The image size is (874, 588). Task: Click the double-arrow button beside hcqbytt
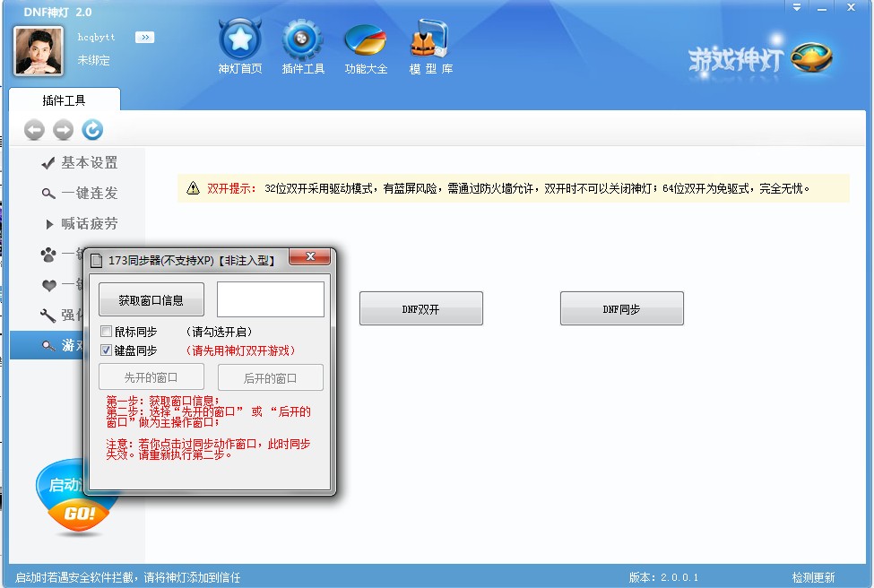(x=145, y=38)
